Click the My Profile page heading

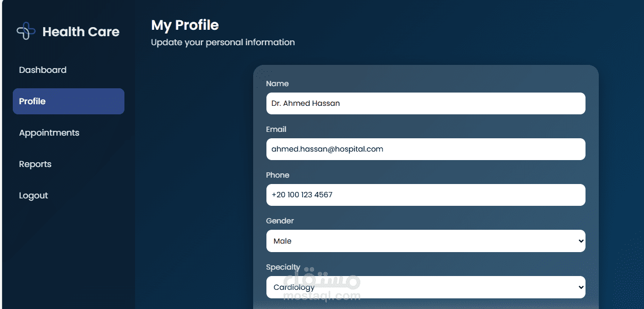(x=185, y=25)
